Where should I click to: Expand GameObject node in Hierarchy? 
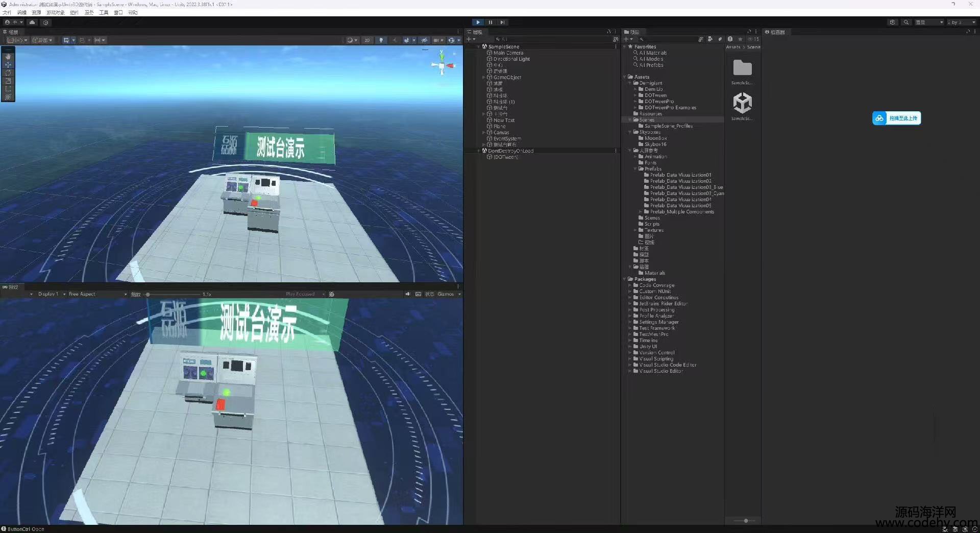(483, 78)
